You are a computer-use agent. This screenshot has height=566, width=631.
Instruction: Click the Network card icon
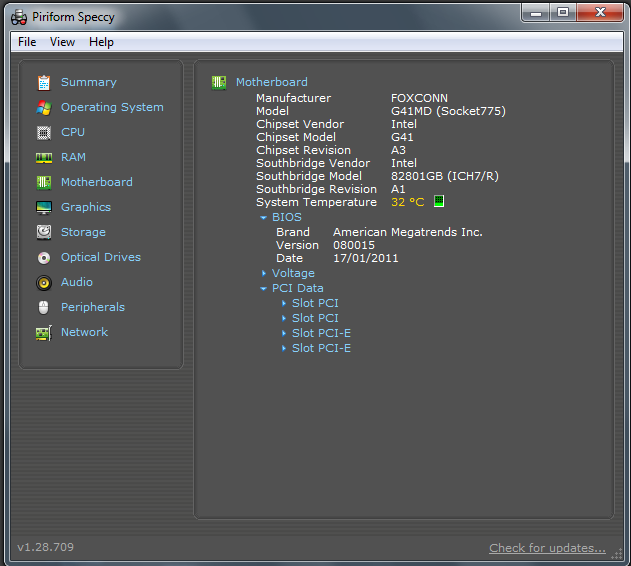44,333
